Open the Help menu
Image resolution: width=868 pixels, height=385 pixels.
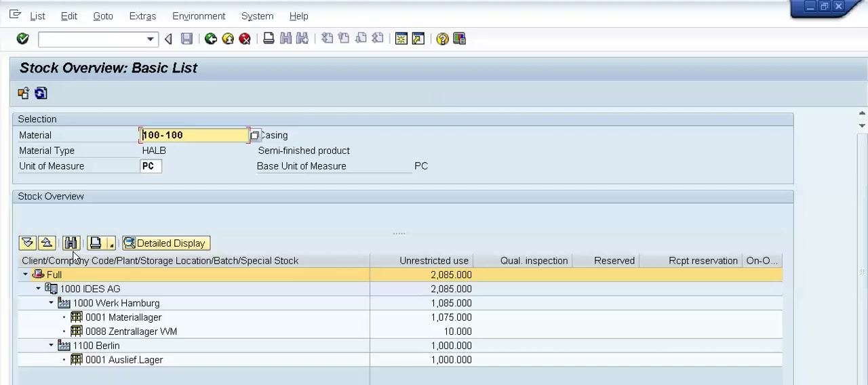[x=298, y=16]
